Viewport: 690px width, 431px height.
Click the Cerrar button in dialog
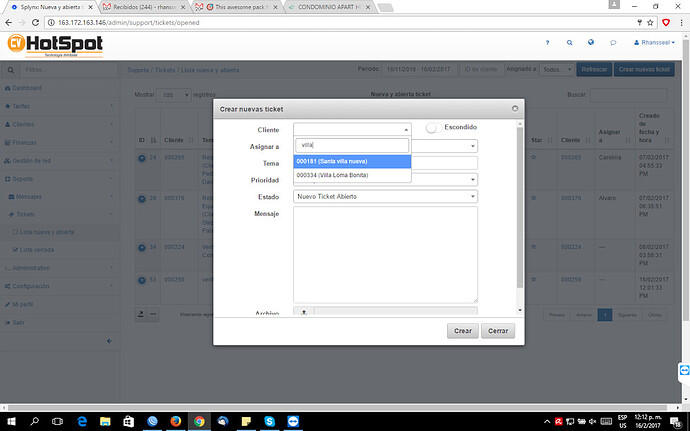tap(498, 331)
